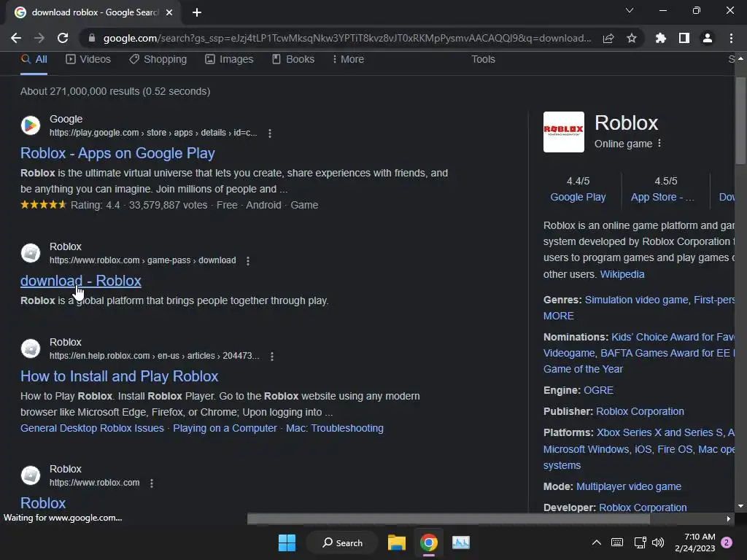
Task: Open a new tab with plus button
Action: pos(197,12)
